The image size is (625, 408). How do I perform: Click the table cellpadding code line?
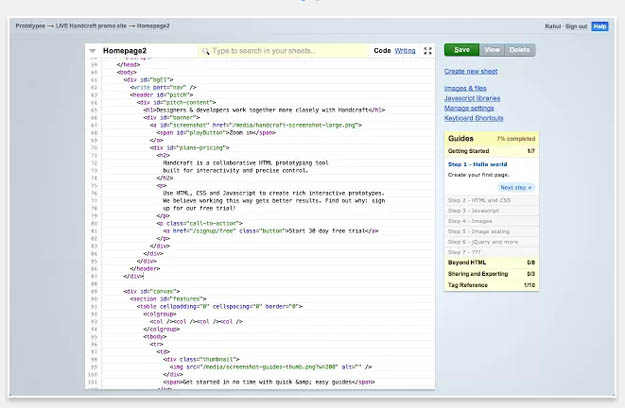point(219,306)
